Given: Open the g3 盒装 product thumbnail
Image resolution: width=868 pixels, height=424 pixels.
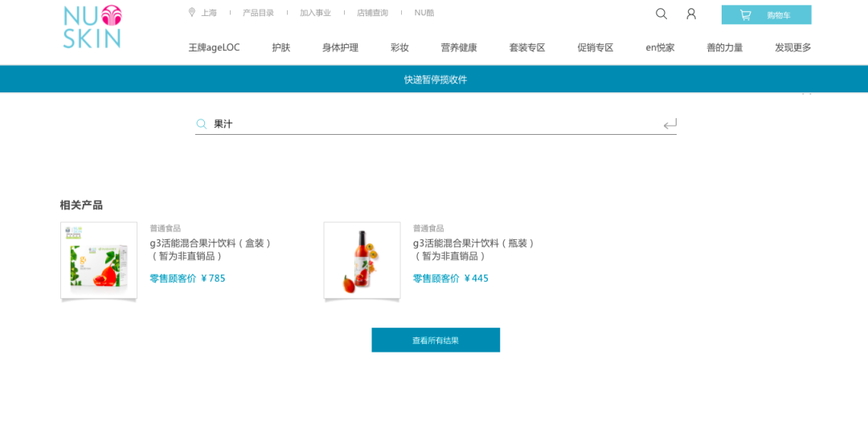Looking at the screenshot, I should click(99, 261).
